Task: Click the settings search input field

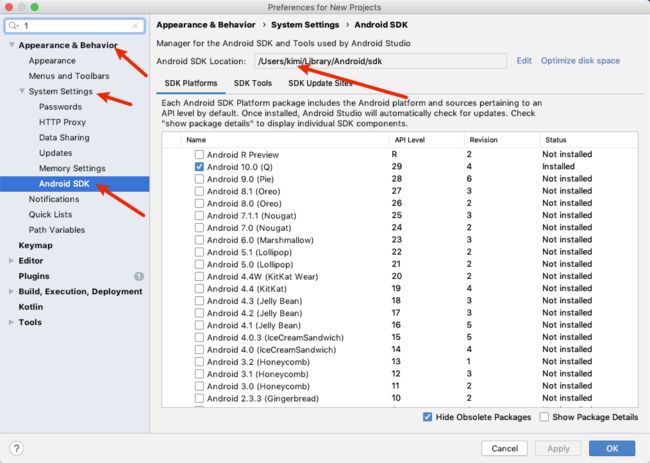Action: (x=75, y=26)
